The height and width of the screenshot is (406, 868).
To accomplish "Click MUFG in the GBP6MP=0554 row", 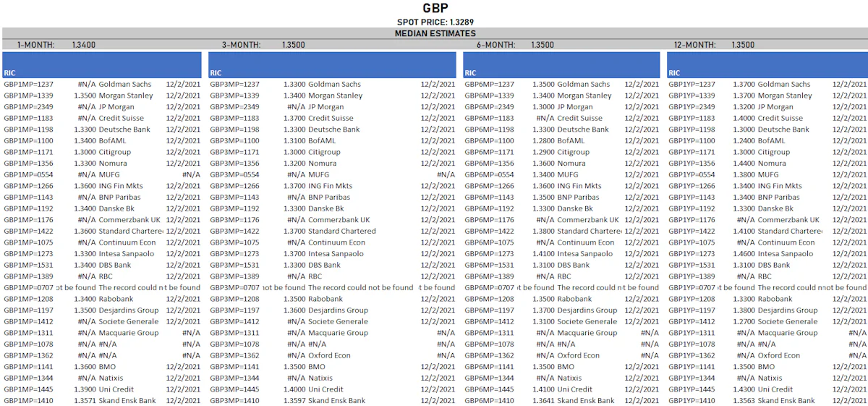I will [x=568, y=174].
